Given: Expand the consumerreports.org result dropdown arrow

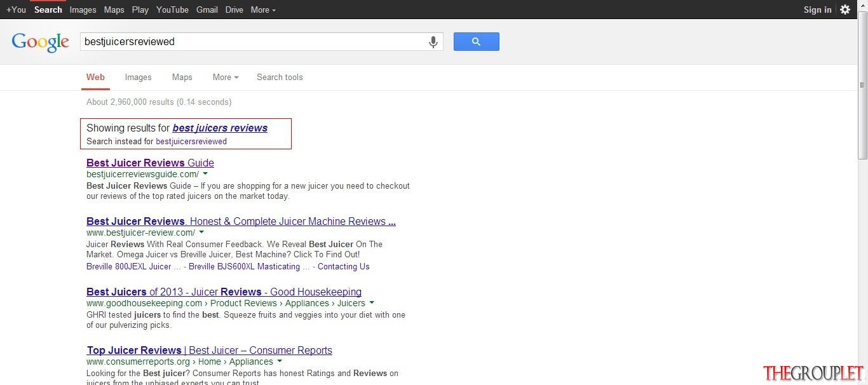Looking at the screenshot, I should pyautogui.click(x=280, y=361).
